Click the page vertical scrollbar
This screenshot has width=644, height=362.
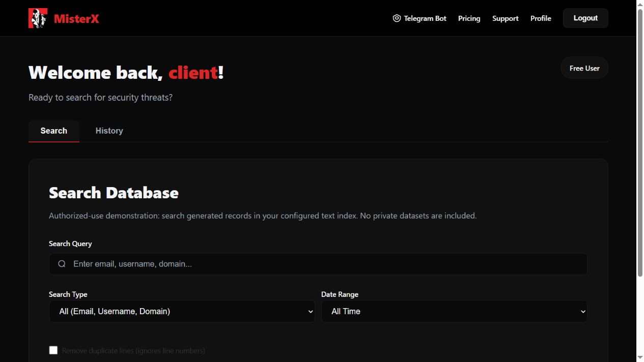tap(640, 142)
